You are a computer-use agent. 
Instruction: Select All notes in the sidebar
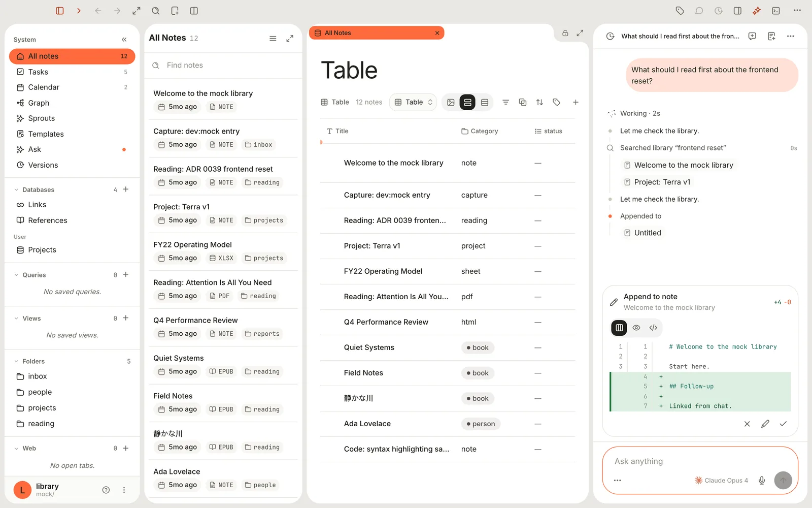pos(72,56)
